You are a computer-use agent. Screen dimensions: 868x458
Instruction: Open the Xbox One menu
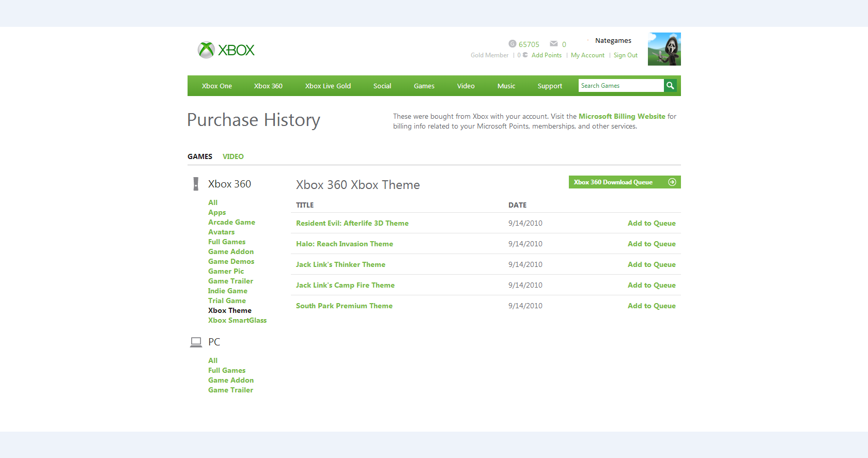click(x=217, y=86)
